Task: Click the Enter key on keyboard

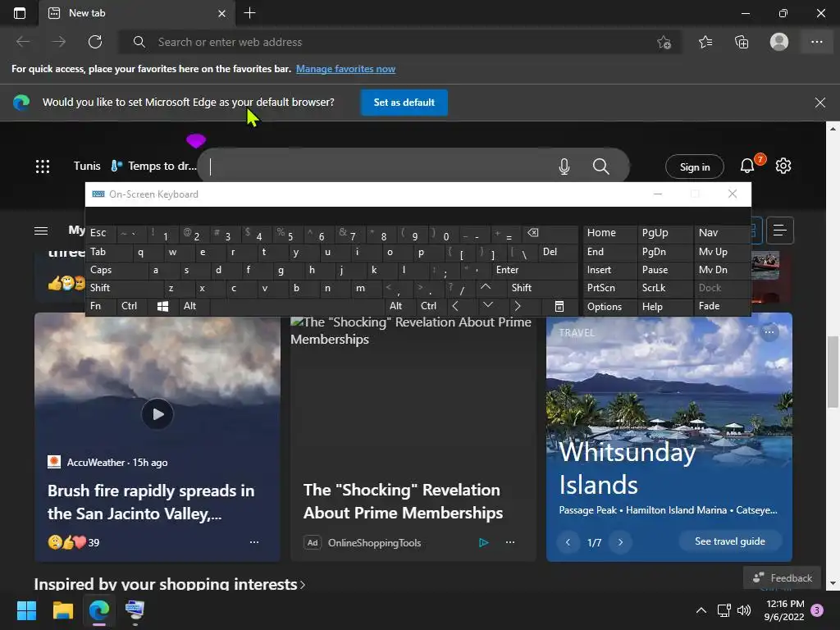Action: (x=535, y=270)
